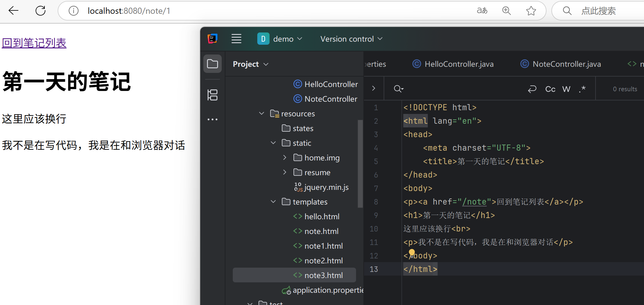Open search history magnifier in find bar
The image size is (644, 305).
pos(399,89)
